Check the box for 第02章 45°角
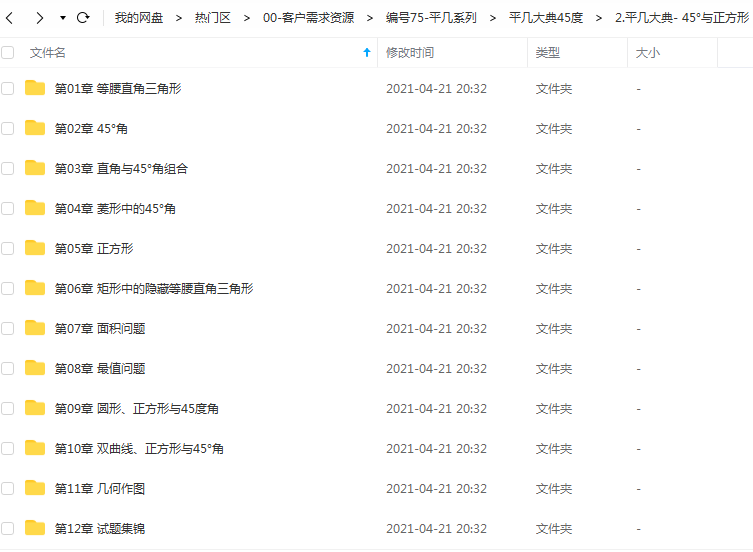Screen dimensions: 753x552 7,128
